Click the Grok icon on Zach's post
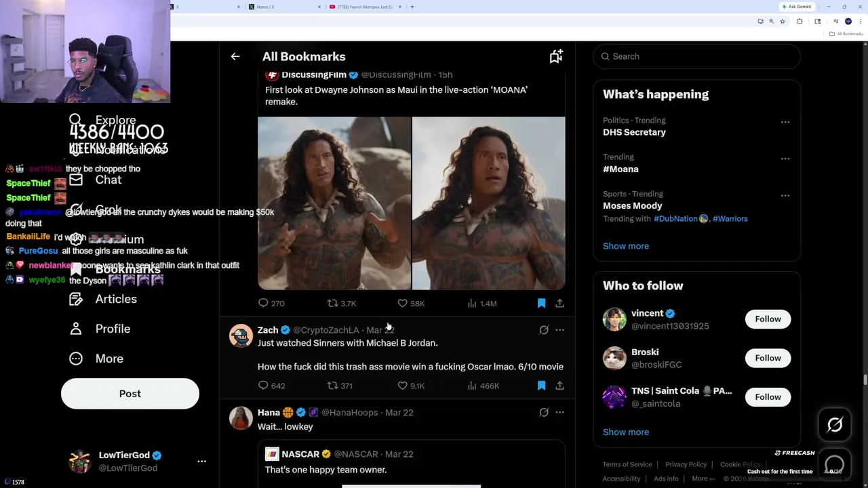The height and width of the screenshot is (488, 868). 544,330
